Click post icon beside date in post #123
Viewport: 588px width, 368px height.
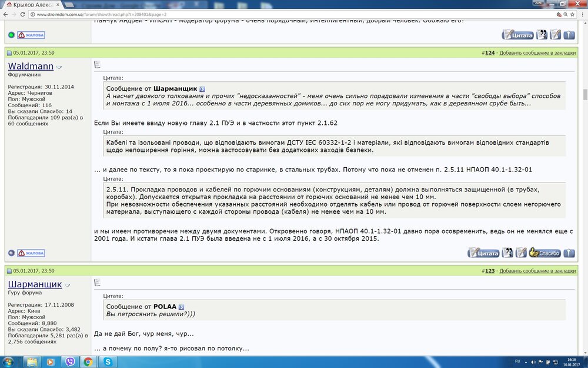9,271
